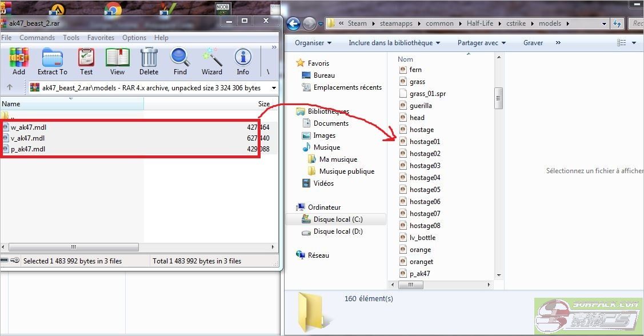Open the Favorites menu in WinRAR
This screenshot has width=644, height=336.
(x=101, y=38)
